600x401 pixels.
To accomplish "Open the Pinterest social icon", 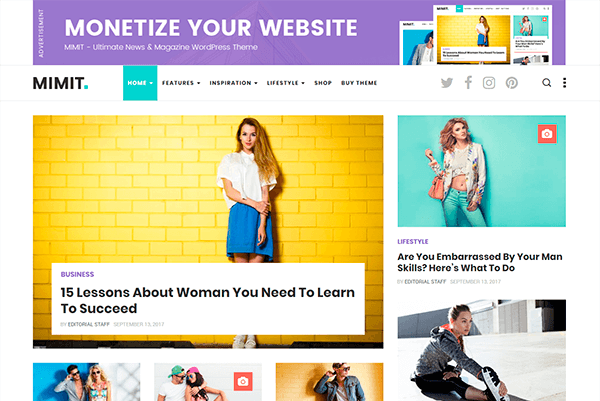I will click(x=512, y=83).
